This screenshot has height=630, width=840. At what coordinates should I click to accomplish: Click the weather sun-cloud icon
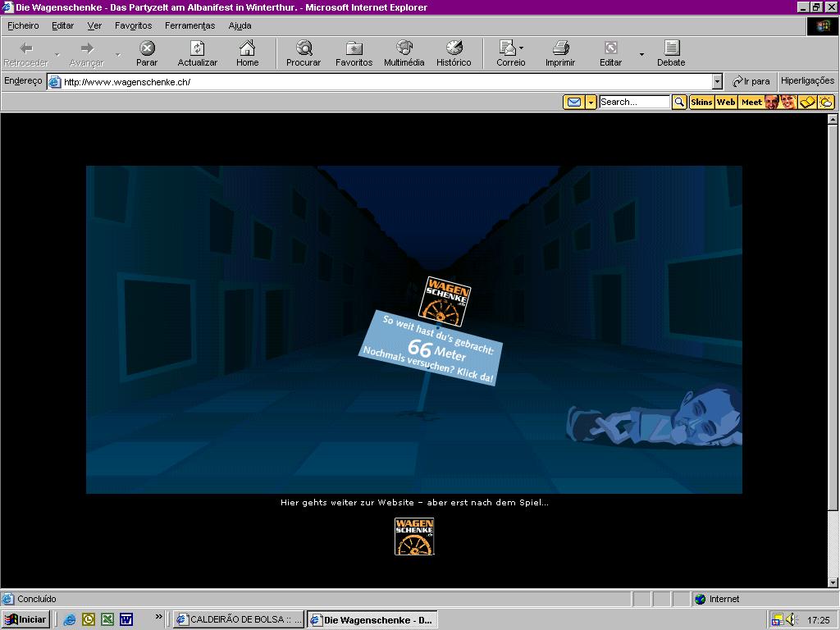[826, 102]
